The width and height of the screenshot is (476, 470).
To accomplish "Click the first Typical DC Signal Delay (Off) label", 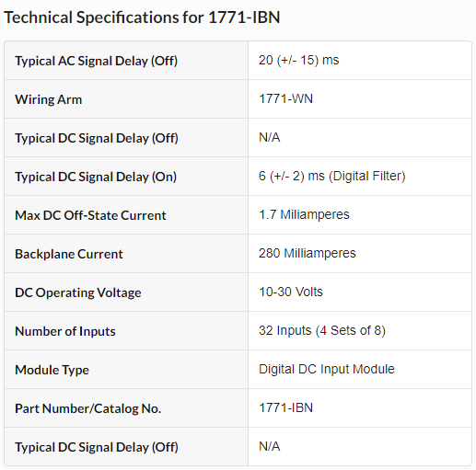I will (x=97, y=138).
